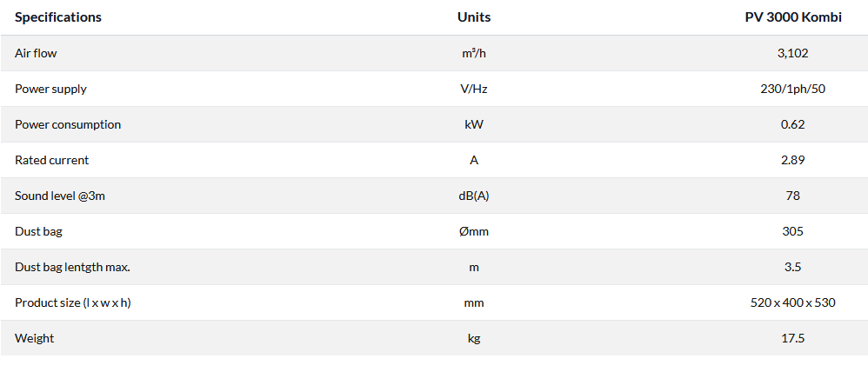Click the 0.62 power consumption value
Image resolution: width=868 pixels, height=392 pixels.
pyautogui.click(x=792, y=124)
